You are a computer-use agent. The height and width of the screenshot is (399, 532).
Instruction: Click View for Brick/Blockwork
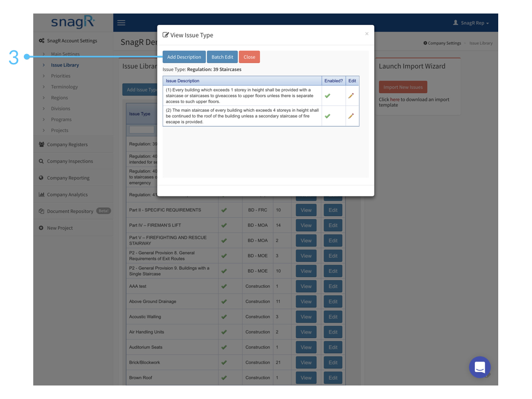tap(306, 362)
